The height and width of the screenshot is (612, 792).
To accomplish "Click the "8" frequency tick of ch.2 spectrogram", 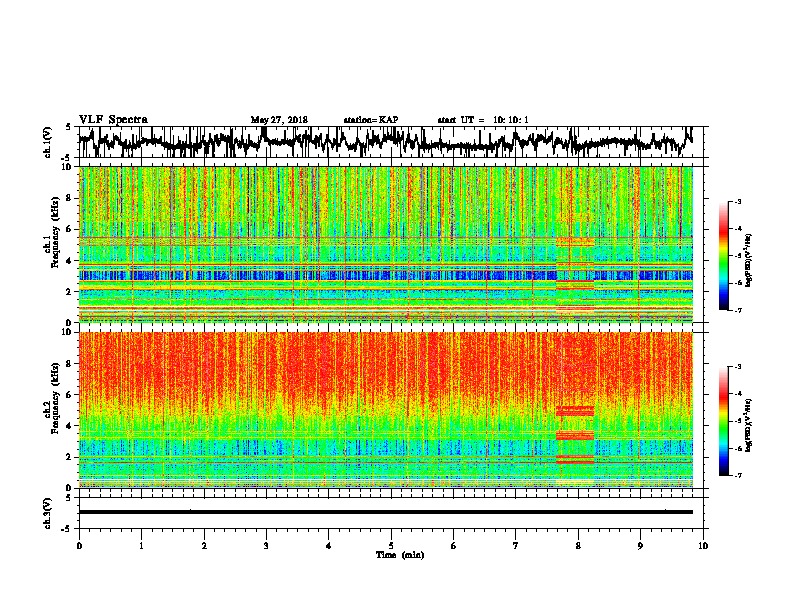I will (70, 364).
